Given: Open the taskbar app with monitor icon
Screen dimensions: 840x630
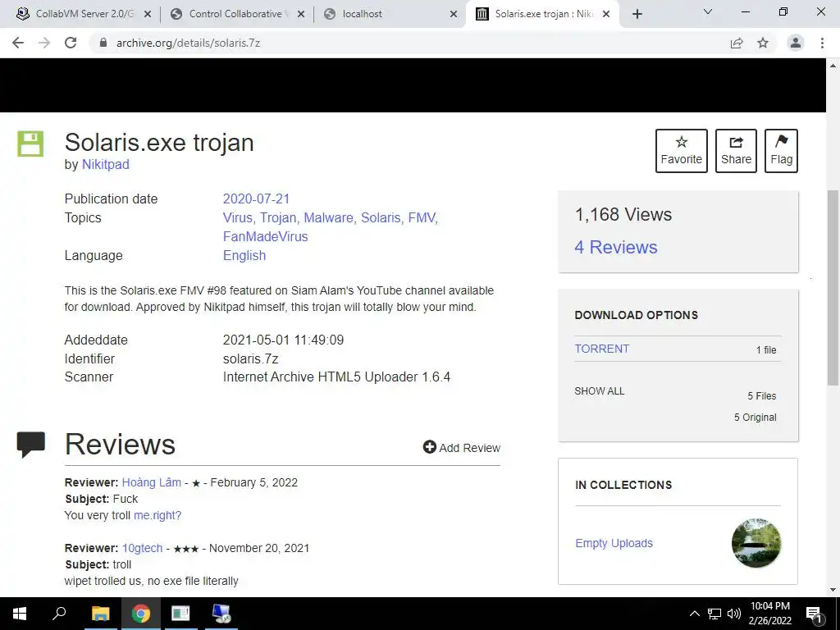Looking at the screenshot, I should click(221, 614).
